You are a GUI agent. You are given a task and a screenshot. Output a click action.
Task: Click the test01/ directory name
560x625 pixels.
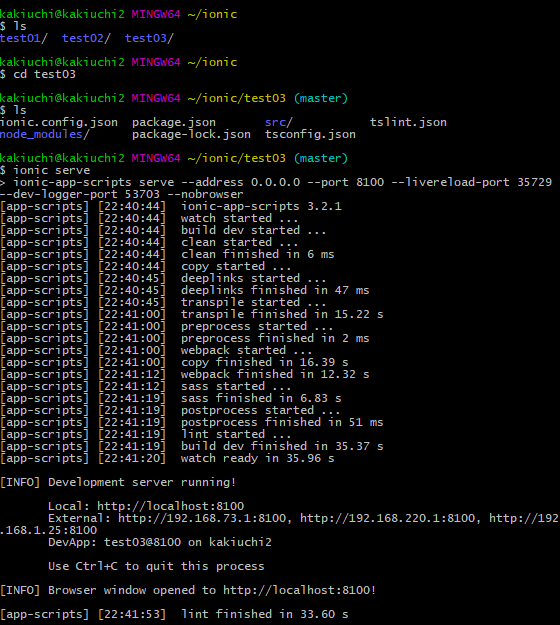[x=24, y=38]
